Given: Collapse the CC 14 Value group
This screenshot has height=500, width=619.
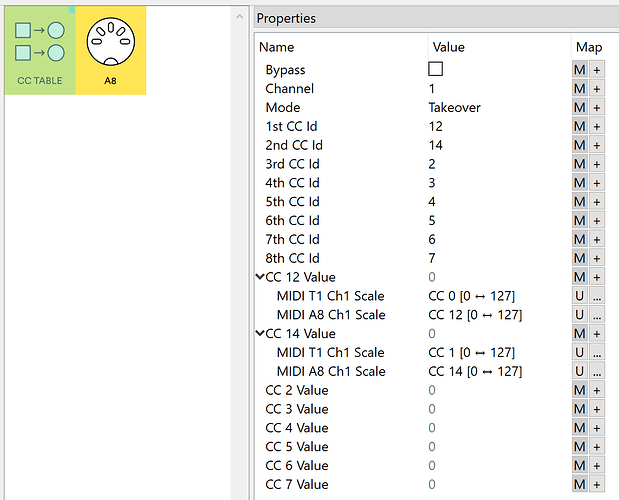Looking at the screenshot, I should pos(260,333).
